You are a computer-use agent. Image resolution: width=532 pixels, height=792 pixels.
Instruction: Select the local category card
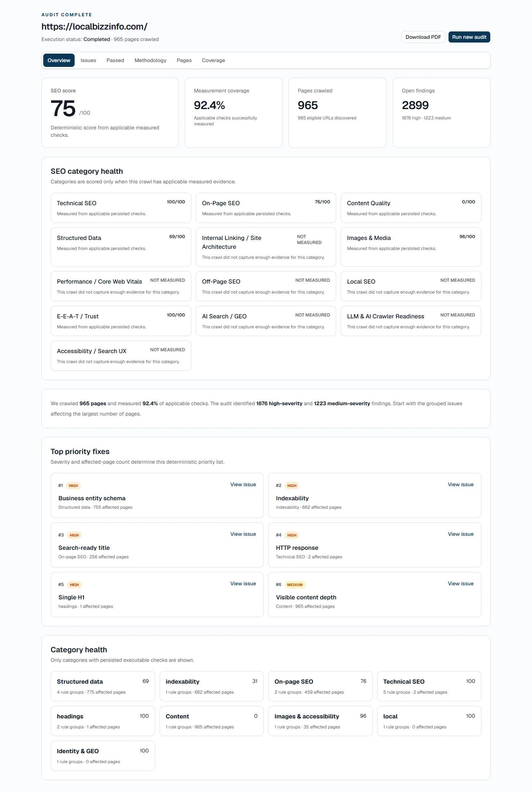429,721
